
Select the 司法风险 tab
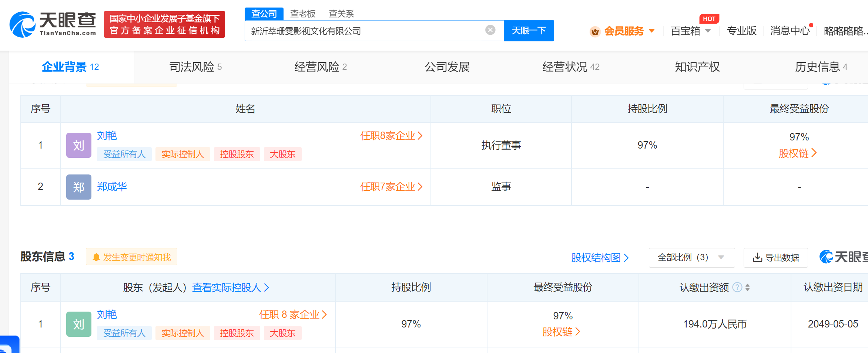coord(195,67)
